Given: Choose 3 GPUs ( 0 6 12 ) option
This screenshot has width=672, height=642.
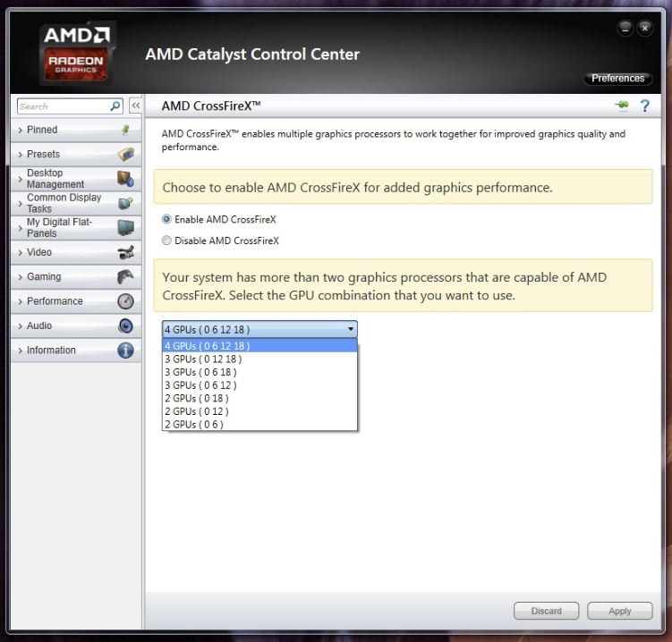Looking at the screenshot, I should coord(259,385).
